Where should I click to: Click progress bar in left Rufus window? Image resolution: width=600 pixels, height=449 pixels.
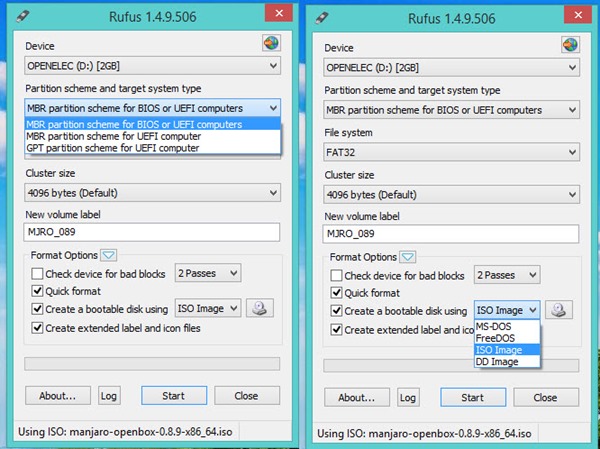[152, 364]
